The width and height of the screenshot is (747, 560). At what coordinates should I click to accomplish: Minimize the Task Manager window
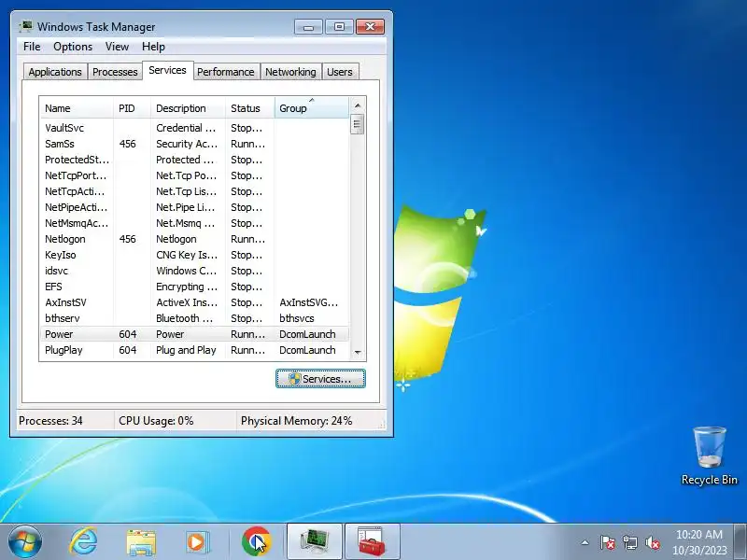point(309,27)
